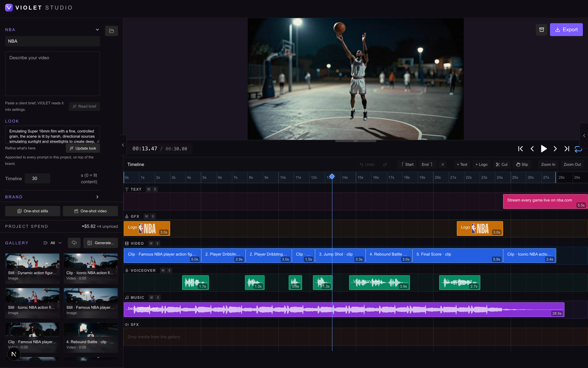
Task: Step back one frame
Action: pyautogui.click(x=532, y=149)
